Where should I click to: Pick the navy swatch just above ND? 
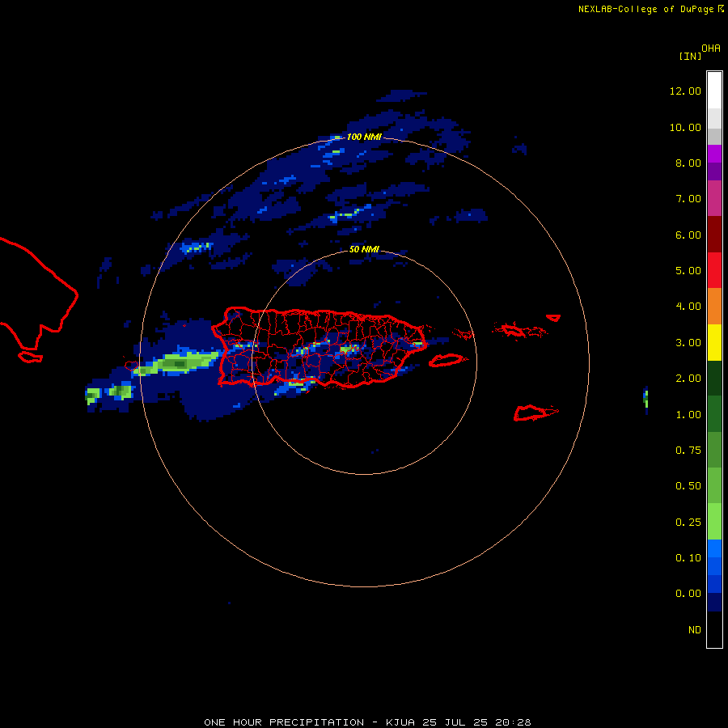[714, 602]
